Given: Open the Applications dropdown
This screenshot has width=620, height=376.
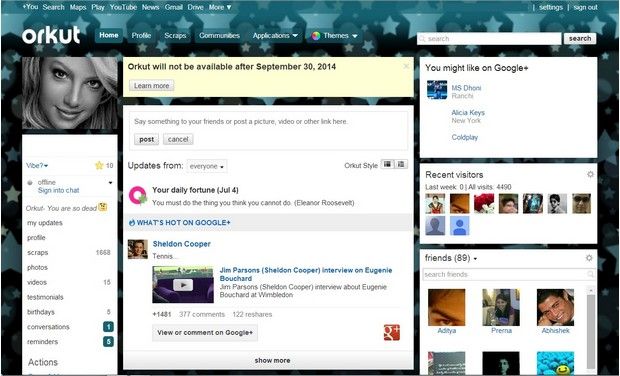Looking at the screenshot, I should [x=275, y=36].
